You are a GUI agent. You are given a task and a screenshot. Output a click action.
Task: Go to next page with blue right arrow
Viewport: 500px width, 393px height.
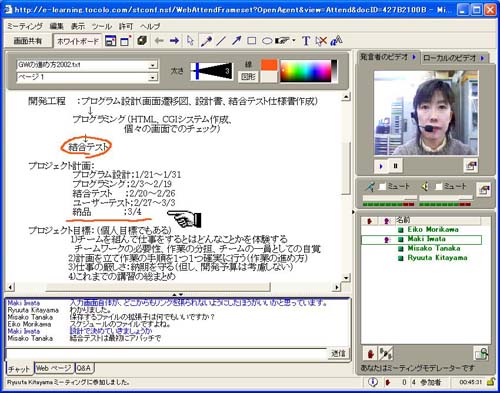174,41
